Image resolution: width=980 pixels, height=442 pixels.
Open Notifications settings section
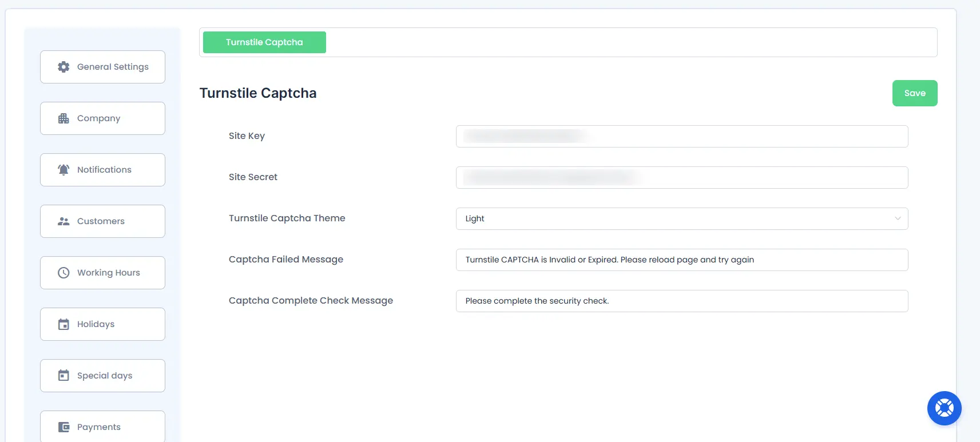click(102, 170)
